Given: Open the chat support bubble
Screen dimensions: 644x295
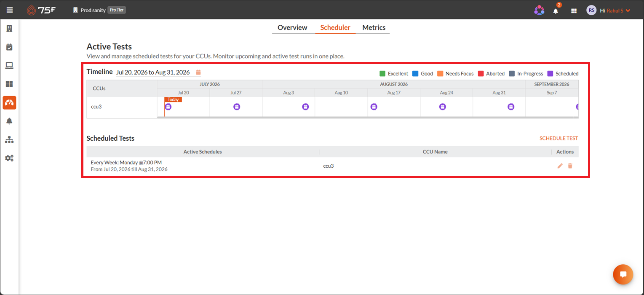Looking at the screenshot, I should [623, 274].
